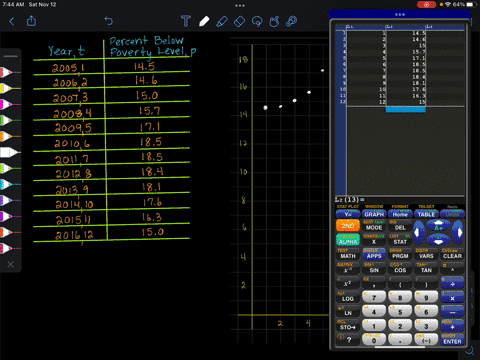Select the hand/finger tool icon
The height and width of the screenshot is (360, 480).
(274, 21)
